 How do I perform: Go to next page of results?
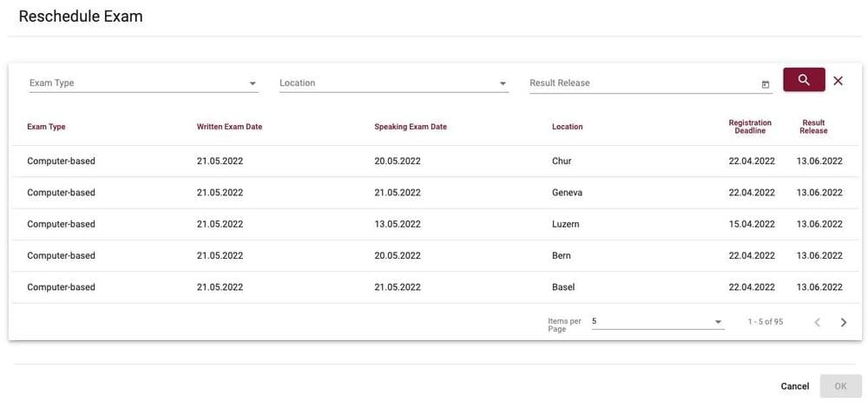844,322
